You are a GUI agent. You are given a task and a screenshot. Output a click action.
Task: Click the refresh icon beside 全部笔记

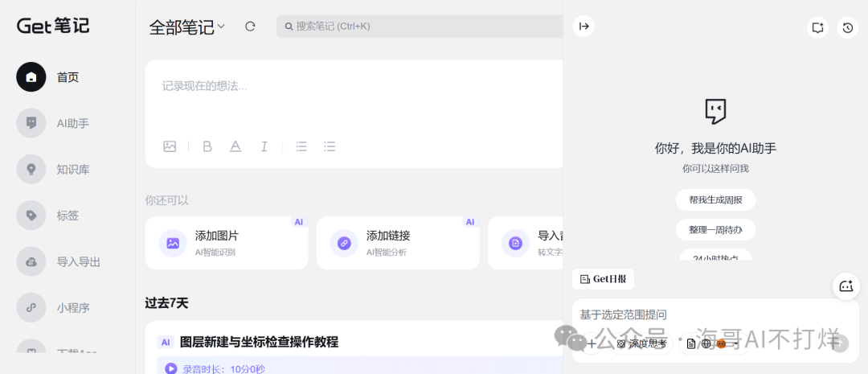click(250, 27)
